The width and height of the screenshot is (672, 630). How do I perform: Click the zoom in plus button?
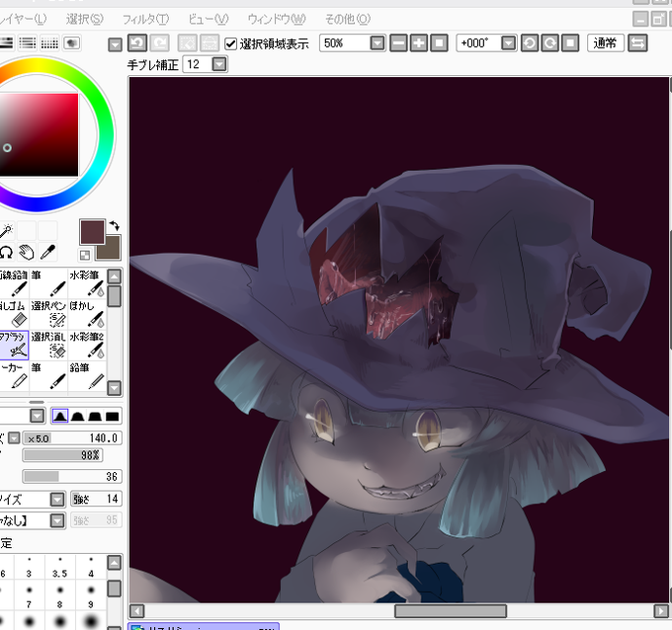419,43
